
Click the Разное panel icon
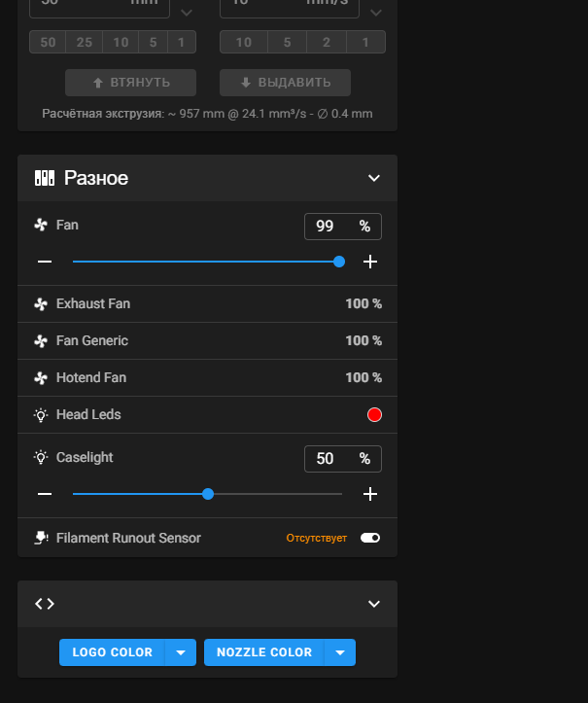click(45, 179)
